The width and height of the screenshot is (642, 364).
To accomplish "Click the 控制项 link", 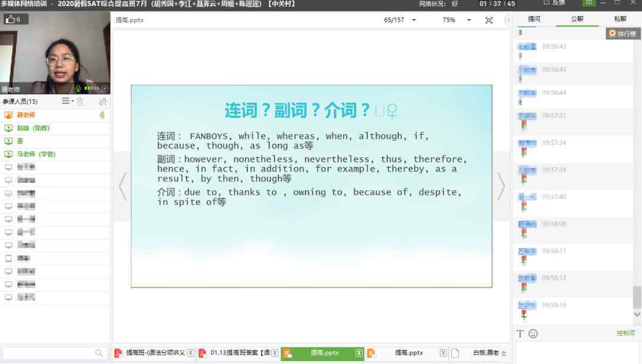I will 625,333.
